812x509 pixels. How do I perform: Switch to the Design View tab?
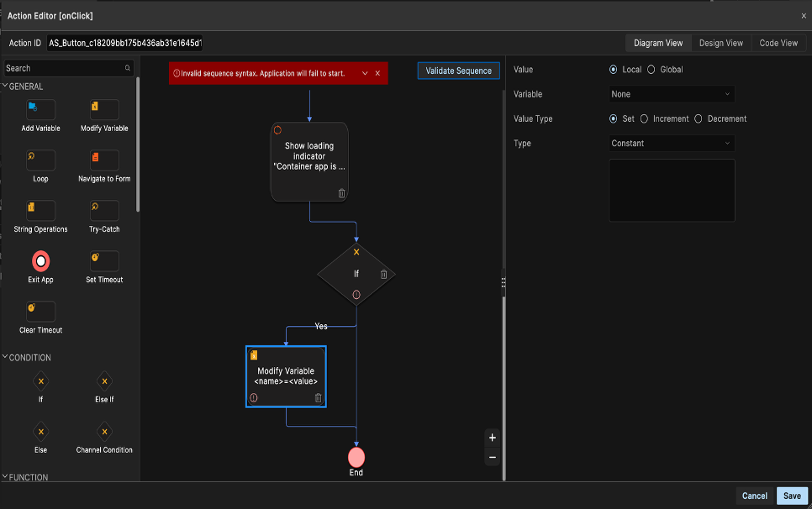[721, 43]
